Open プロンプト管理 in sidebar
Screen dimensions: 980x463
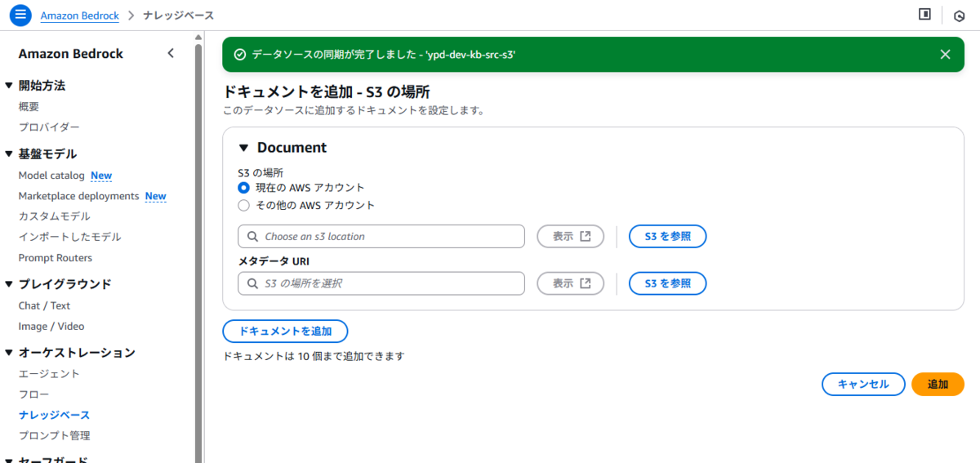coord(54,436)
